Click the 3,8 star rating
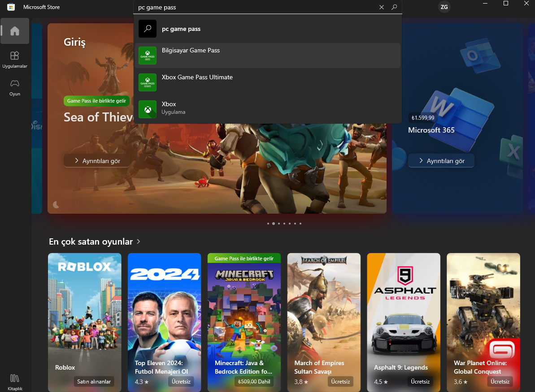The width and height of the screenshot is (535, 392). point(301,382)
